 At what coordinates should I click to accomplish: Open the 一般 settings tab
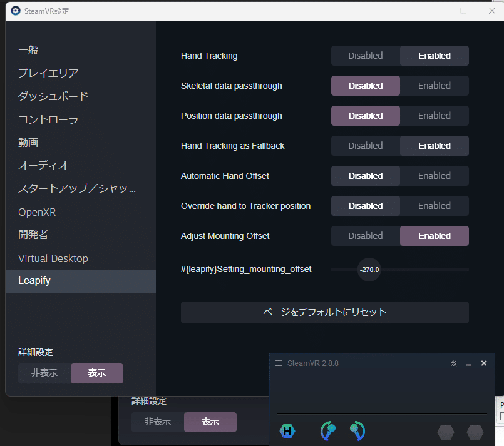(81, 50)
